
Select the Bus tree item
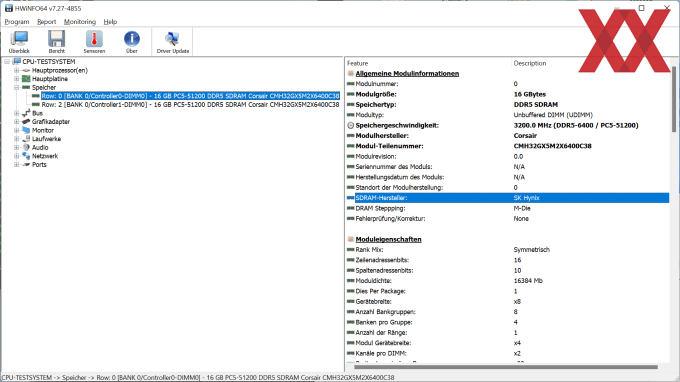click(37, 113)
